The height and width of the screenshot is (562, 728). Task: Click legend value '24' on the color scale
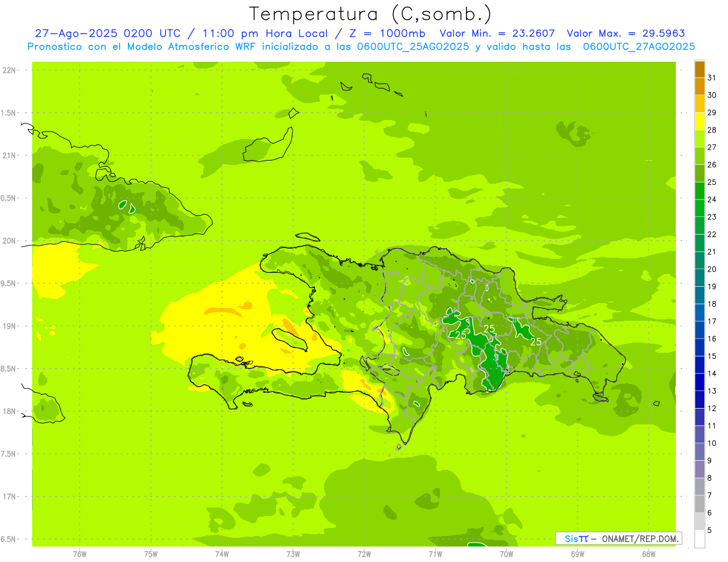712,199
